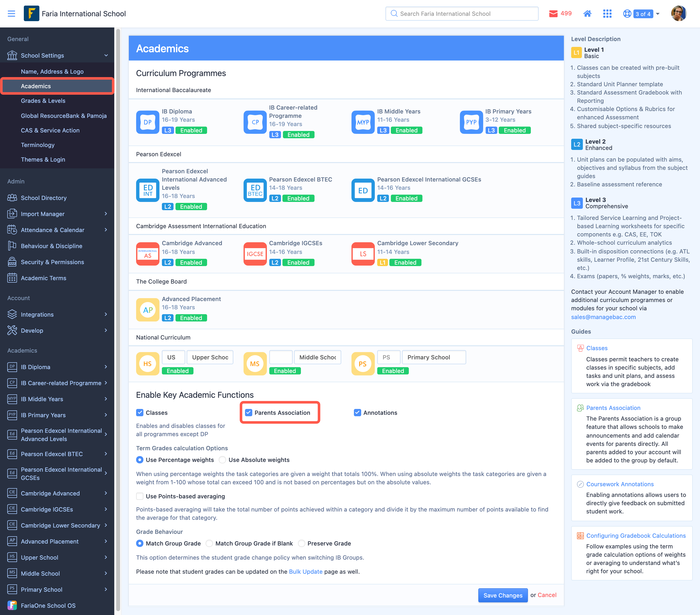The image size is (700, 615).
Task: Open Terminology in School Settings
Action: [x=38, y=145]
